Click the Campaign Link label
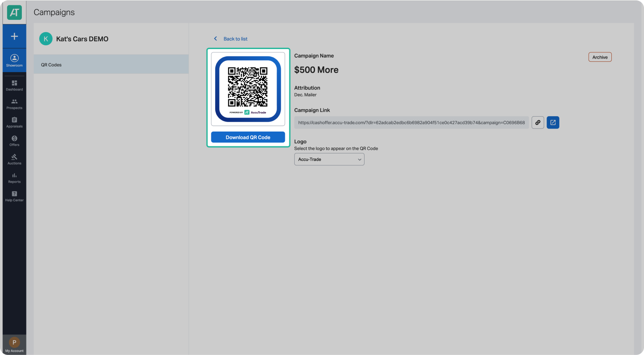 click(312, 110)
